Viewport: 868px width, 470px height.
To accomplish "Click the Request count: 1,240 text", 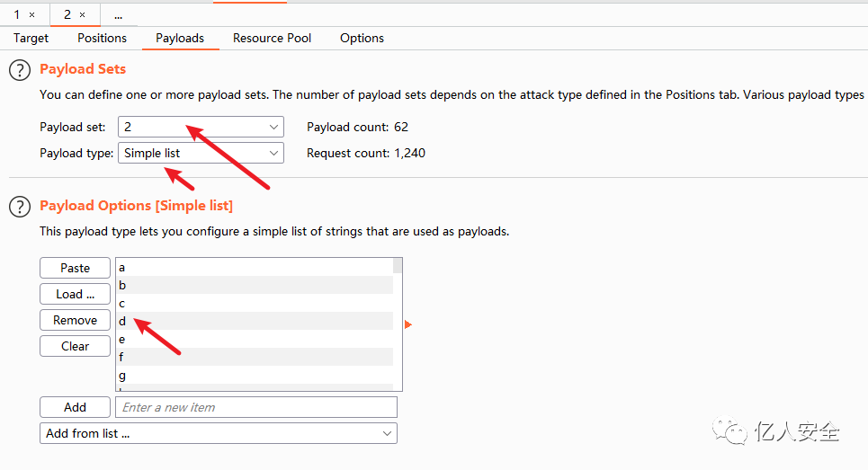I will tap(366, 153).
